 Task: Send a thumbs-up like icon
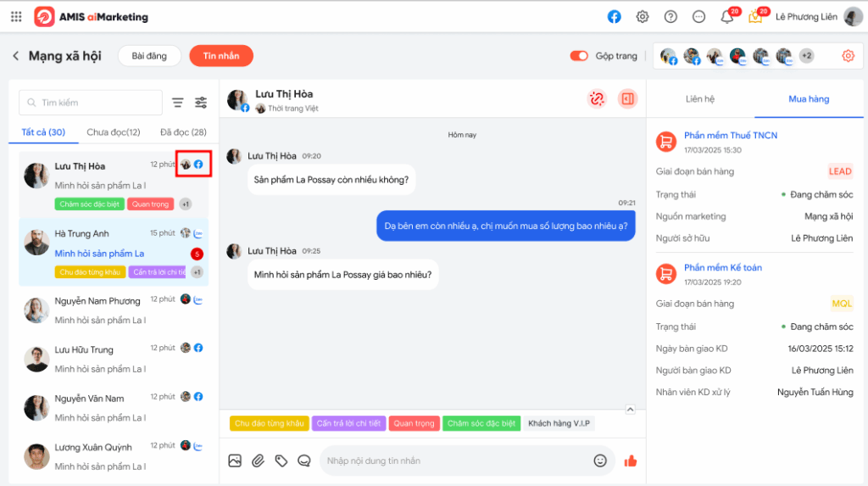630,461
